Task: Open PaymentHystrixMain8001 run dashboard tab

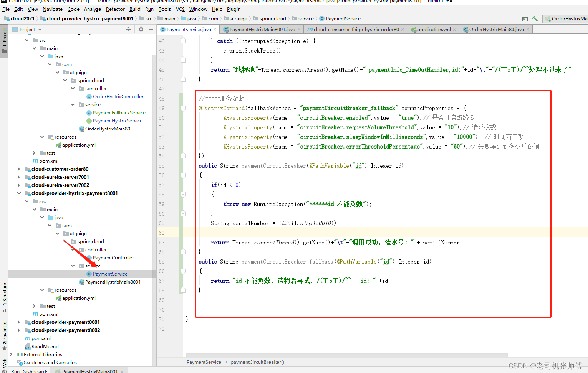Action: pos(90,371)
